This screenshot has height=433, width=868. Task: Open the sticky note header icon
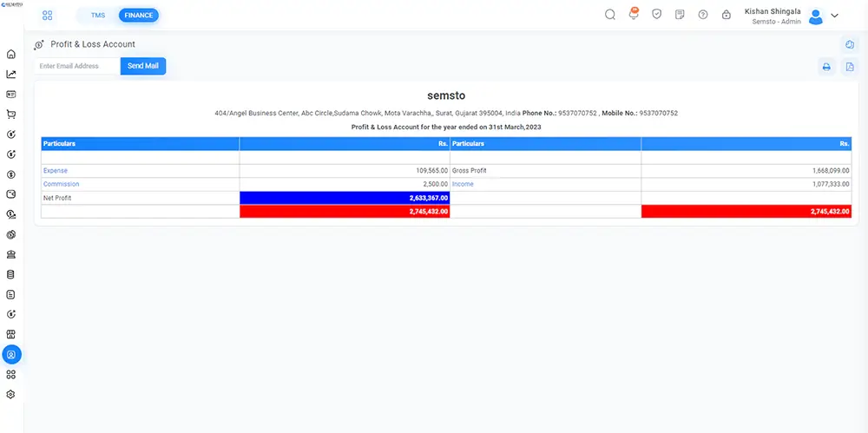[x=680, y=15]
